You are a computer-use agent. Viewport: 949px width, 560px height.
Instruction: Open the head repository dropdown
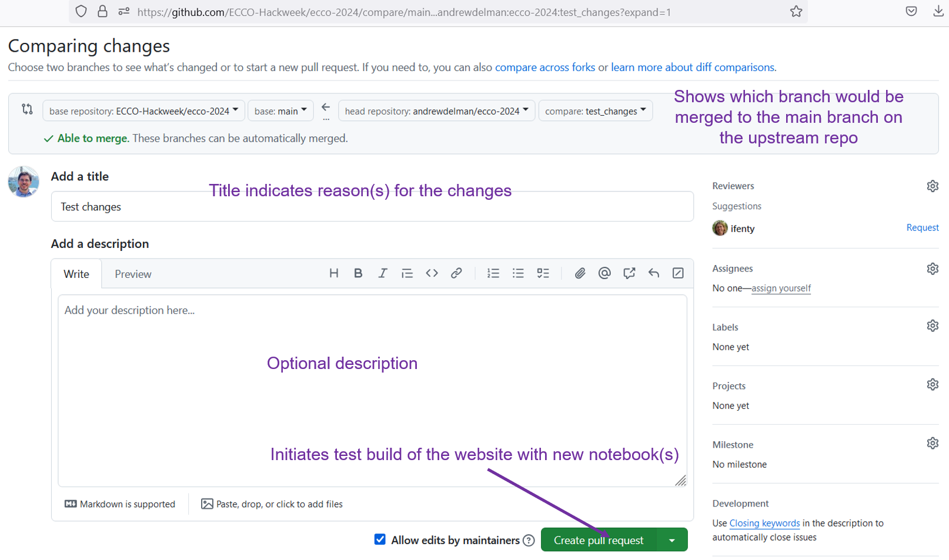coord(436,110)
